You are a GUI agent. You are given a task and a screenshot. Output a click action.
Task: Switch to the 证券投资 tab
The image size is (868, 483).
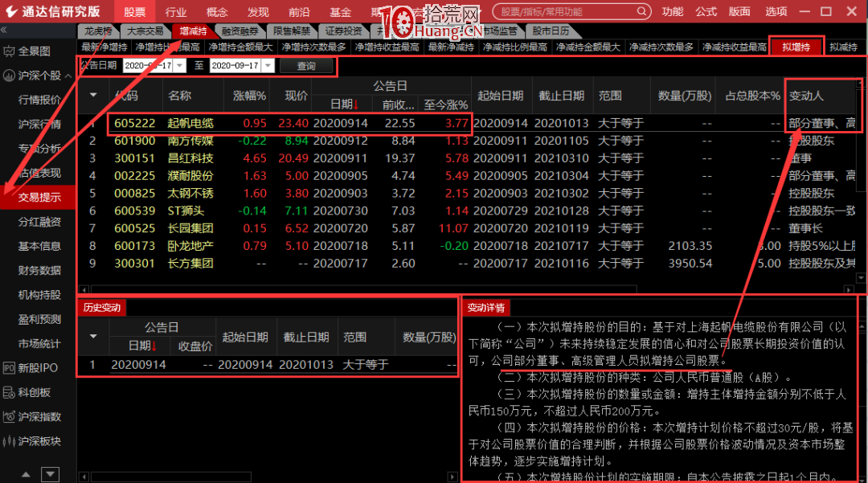pos(343,31)
